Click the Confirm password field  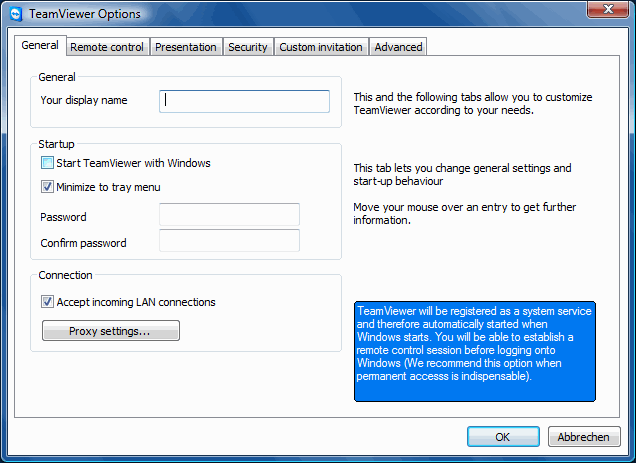(x=229, y=240)
